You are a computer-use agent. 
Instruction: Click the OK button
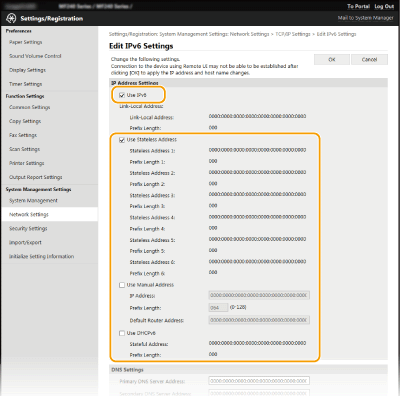pyautogui.click(x=332, y=59)
